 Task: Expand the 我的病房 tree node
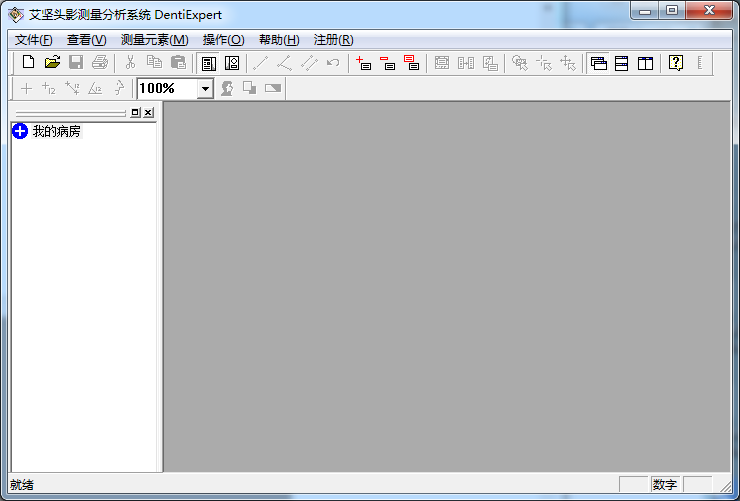pyautogui.click(x=19, y=131)
